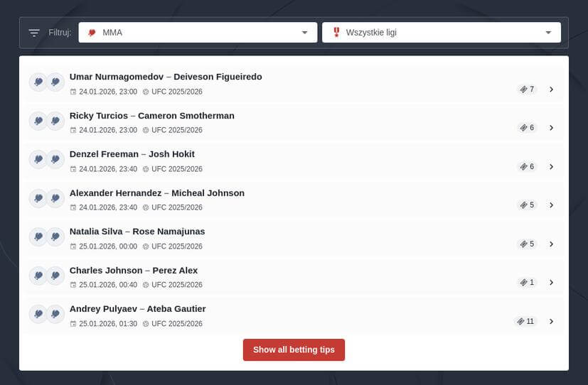Select the Charles Johnson – Perez Alex fight
Viewport: 588px width, 385px height.
134,271
